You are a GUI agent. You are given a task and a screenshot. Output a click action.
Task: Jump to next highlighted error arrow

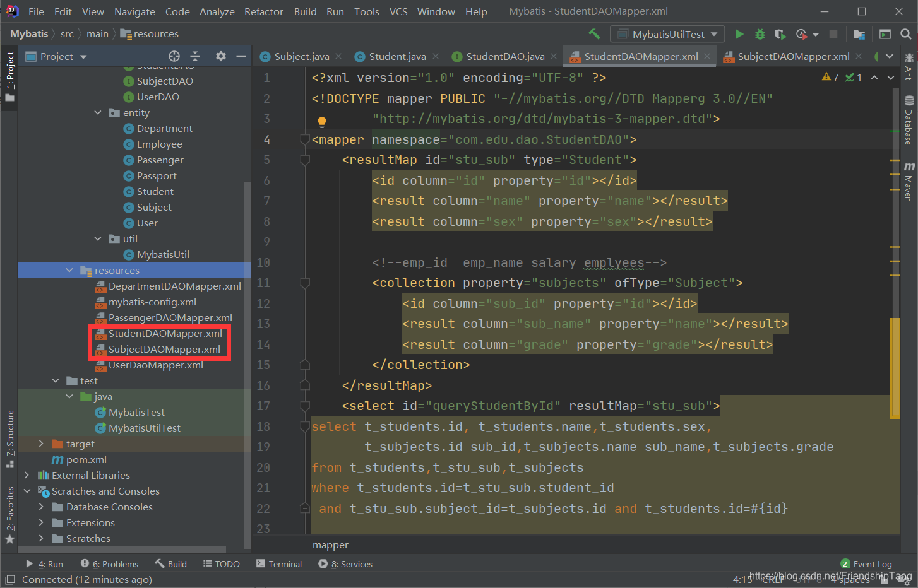pyautogui.click(x=891, y=77)
